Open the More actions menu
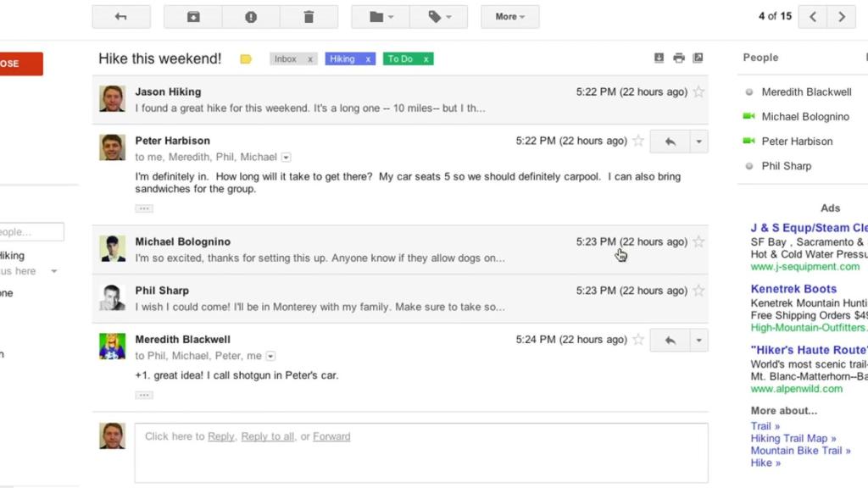This screenshot has width=868, height=488. [x=509, y=16]
